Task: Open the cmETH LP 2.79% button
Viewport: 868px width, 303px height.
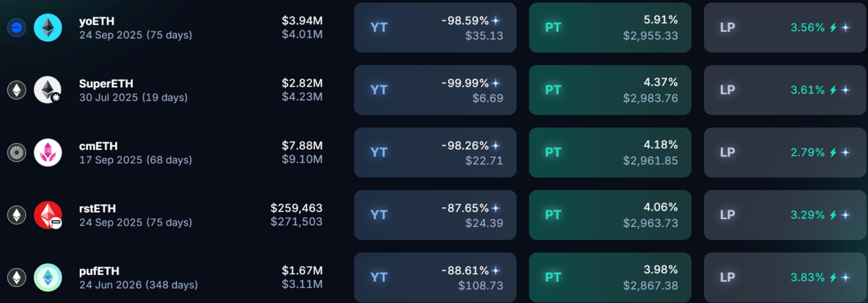Action: 785,153
